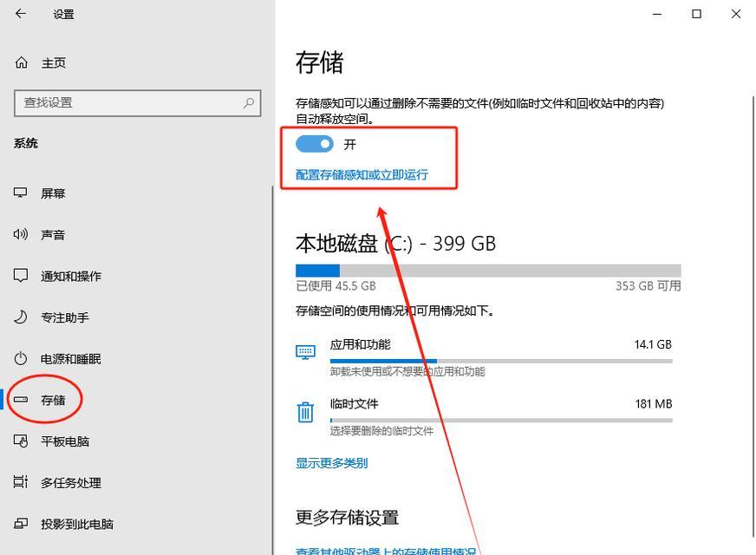Click the 已使用 45.5 GB text
This screenshot has width=756, height=555.
pos(336,286)
